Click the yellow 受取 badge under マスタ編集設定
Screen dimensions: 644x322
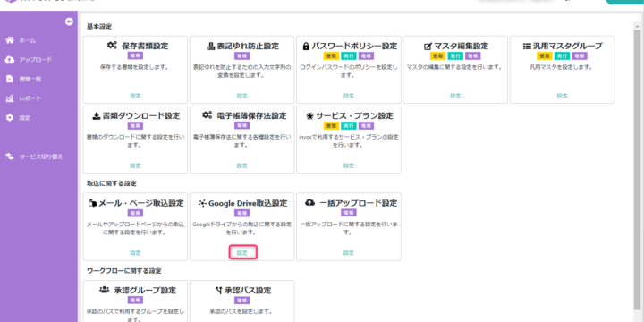(437, 55)
